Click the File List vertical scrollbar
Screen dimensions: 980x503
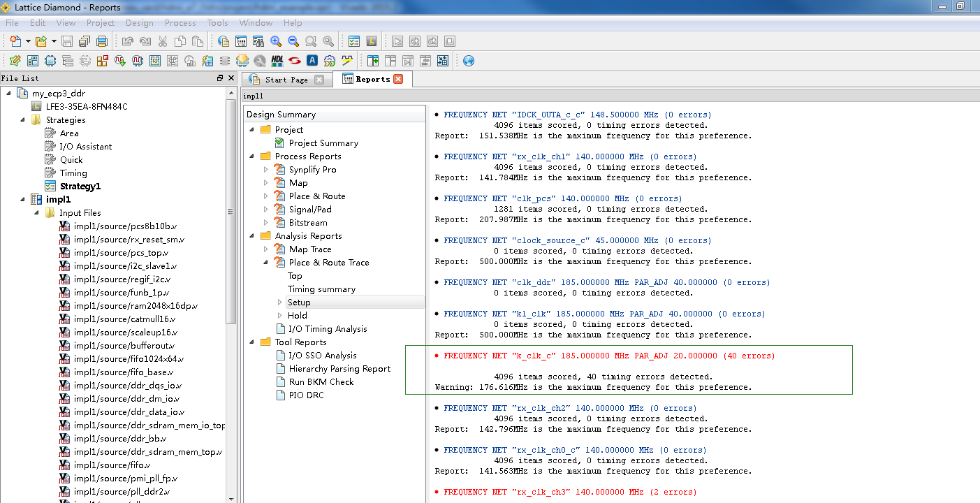point(231,210)
